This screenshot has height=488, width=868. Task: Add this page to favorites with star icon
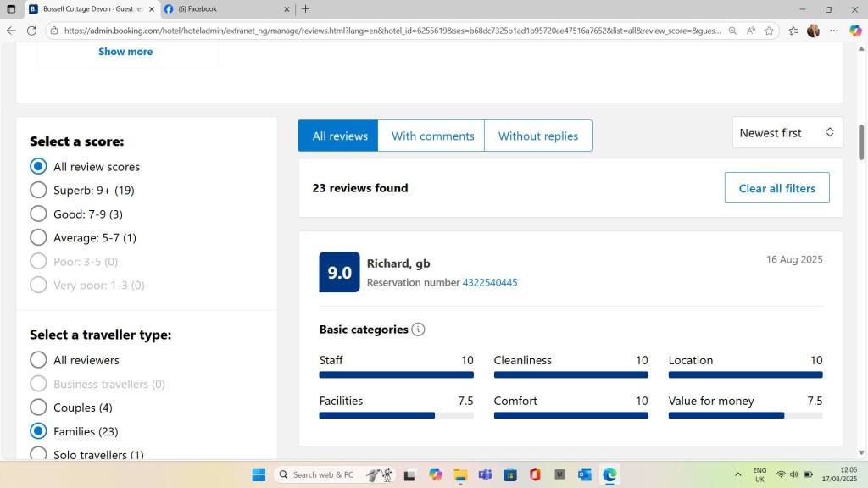[x=769, y=30]
